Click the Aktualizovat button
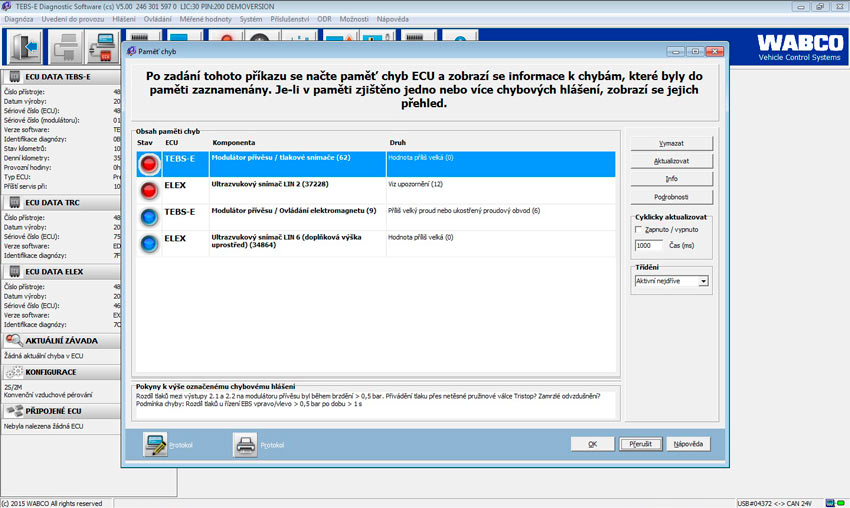850x508 pixels. tap(671, 161)
